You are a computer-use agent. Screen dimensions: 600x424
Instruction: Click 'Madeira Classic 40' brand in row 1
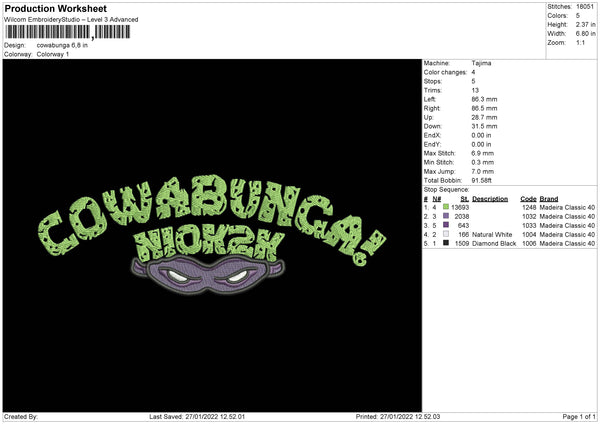(x=567, y=207)
